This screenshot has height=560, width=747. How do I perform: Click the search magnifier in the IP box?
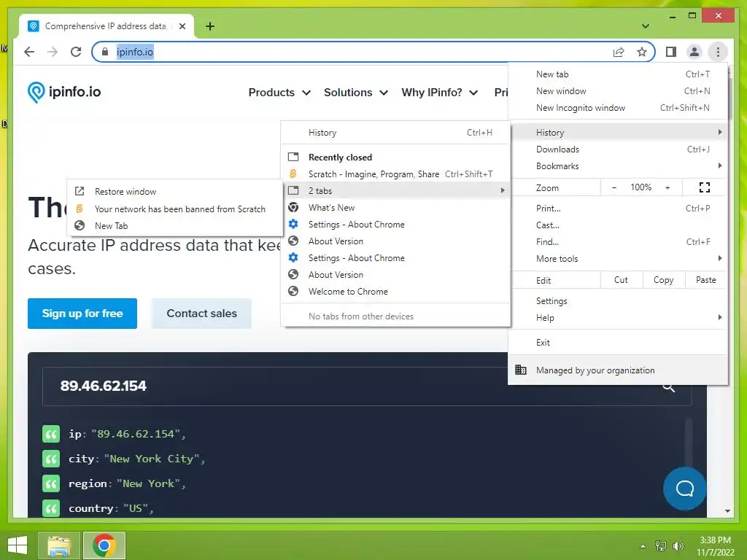669,387
